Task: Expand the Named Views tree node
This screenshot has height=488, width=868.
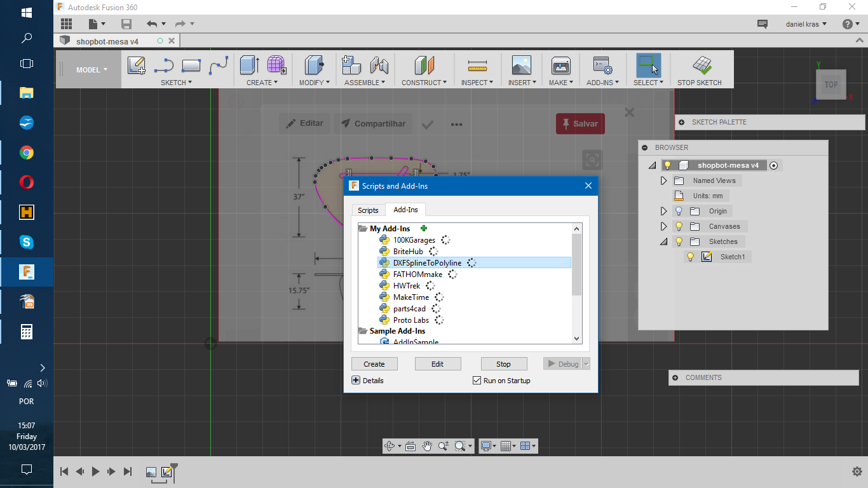Action: (x=664, y=180)
